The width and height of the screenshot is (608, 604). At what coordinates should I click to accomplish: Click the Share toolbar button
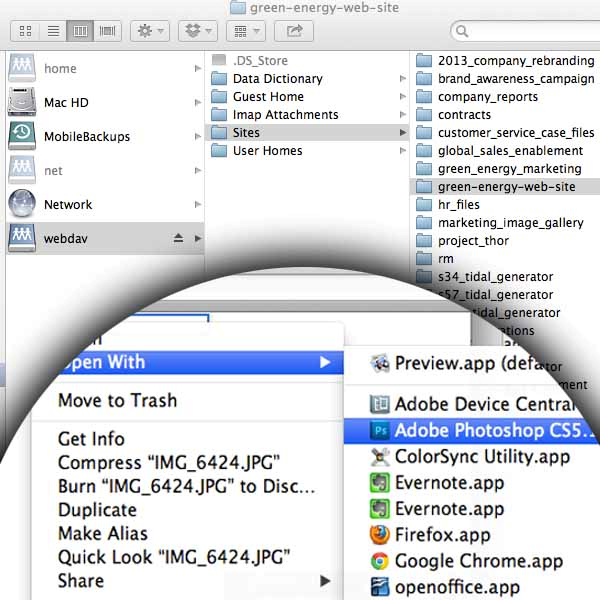click(294, 31)
